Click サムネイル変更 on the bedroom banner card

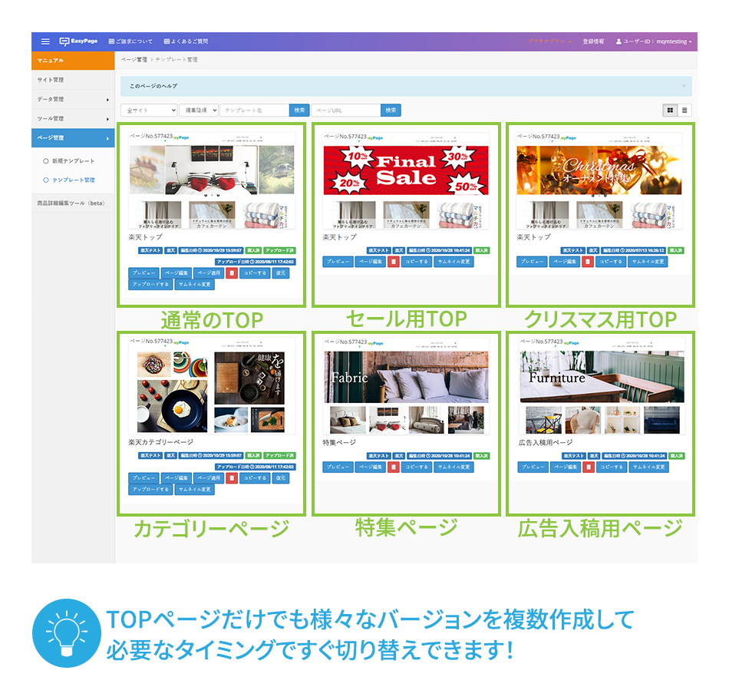pyautogui.click(x=195, y=284)
